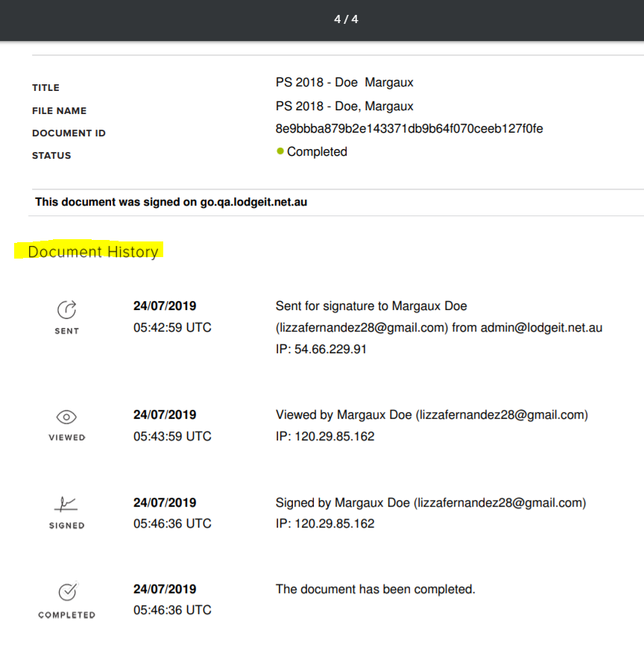The height and width of the screenshot is (661, 644).
Task: Click the time 05:42:59 UTC
Action: pyautogui.click(x=172, y=328)
